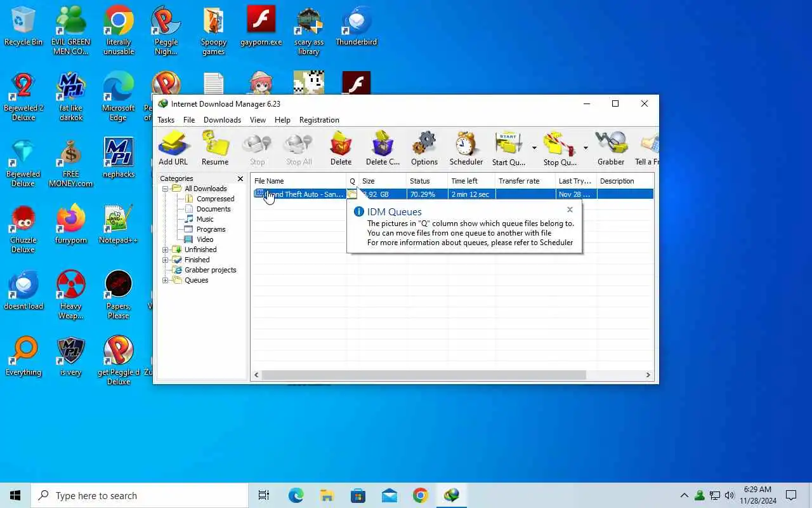Sort by Status column header
The image size is (812, 508).
(x=427, y=181)
